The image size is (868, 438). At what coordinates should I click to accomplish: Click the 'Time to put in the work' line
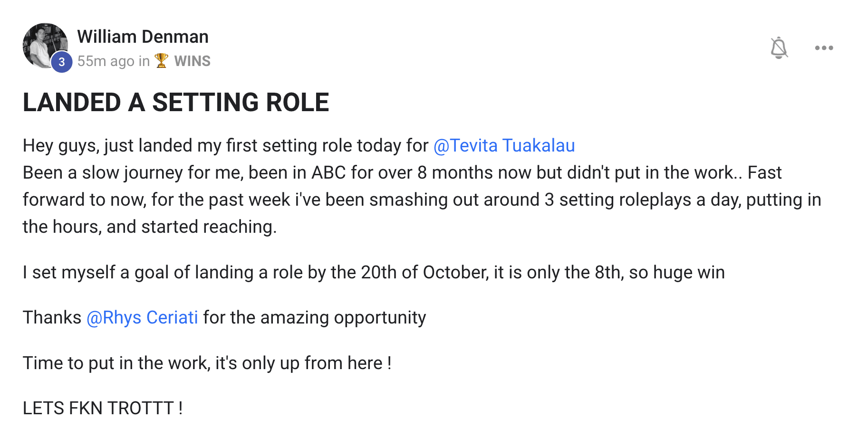click(x=207, y=363)
